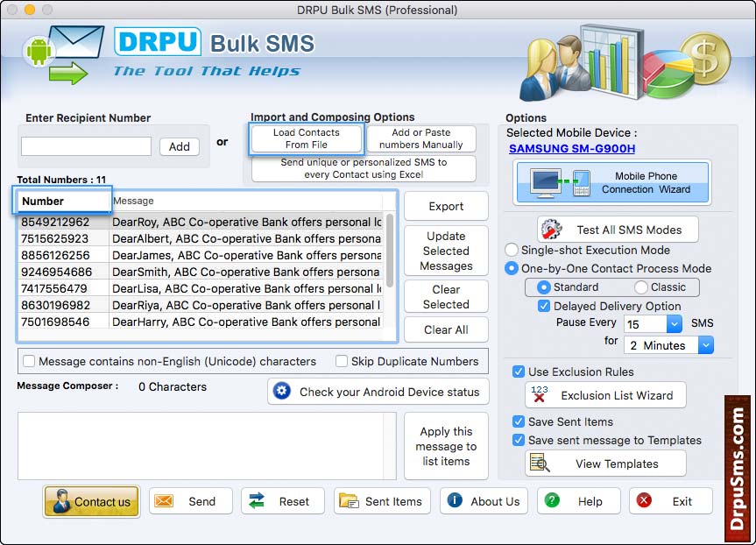Click the computer-phone connection wizard icon

[x=561, y=183]
